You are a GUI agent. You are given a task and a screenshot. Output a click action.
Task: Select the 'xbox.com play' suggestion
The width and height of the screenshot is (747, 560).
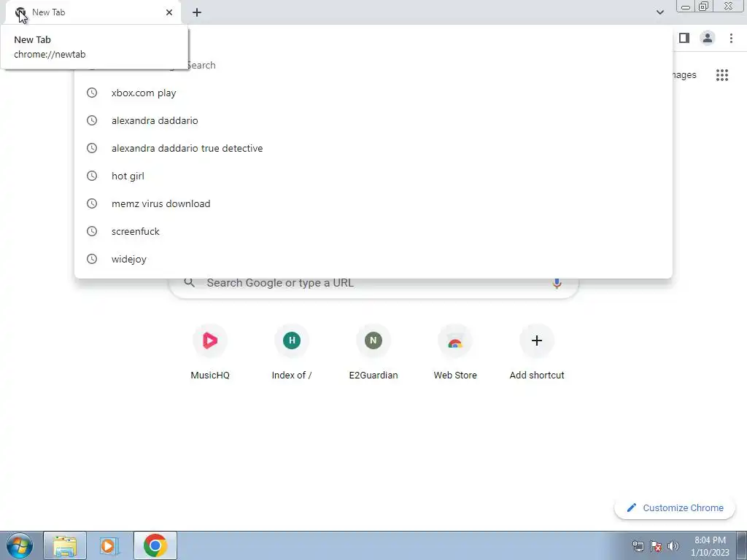[373, 93]
